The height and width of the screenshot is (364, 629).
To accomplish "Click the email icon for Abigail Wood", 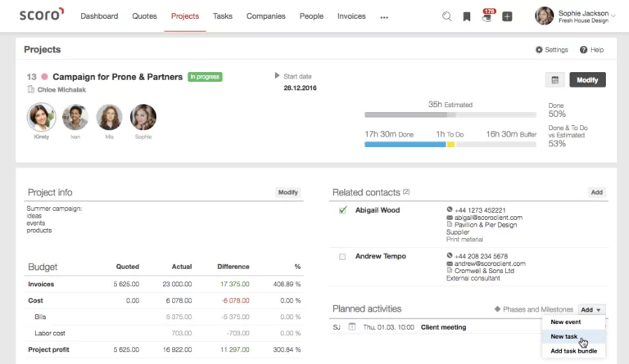I will (450, 218).
